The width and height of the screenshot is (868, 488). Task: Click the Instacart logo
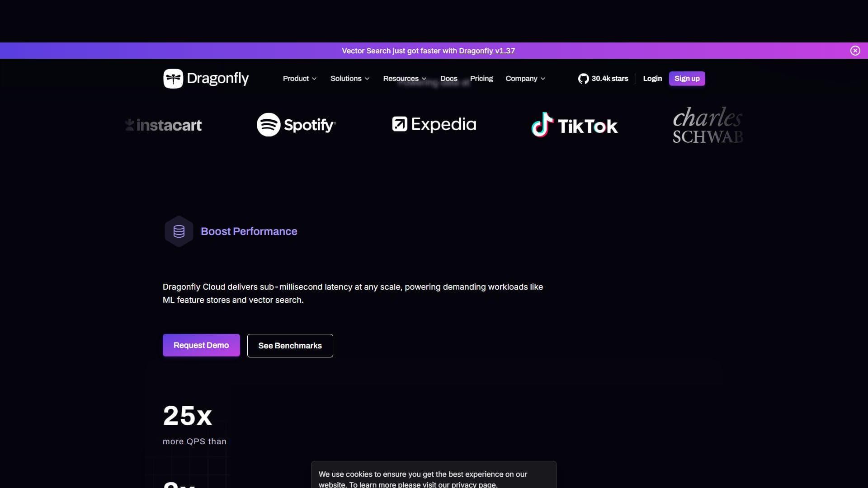click(163, 125)
